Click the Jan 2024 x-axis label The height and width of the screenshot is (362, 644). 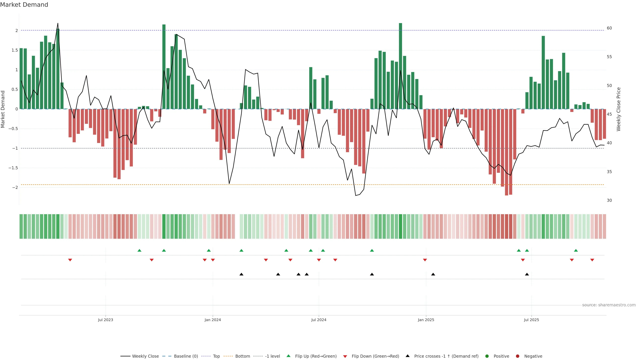tap(212, 320)
